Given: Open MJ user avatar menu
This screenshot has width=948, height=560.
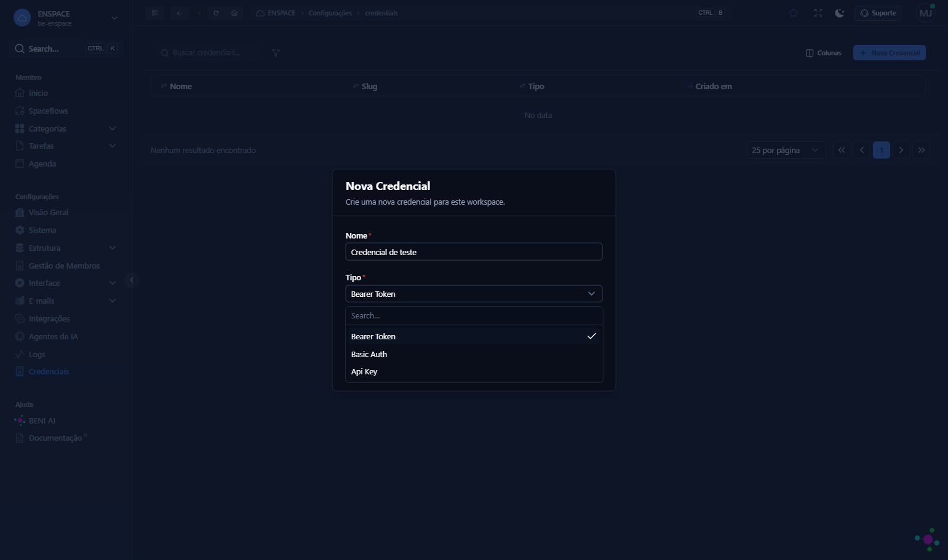Looking at the screenshot, I should tap(926, 13).
